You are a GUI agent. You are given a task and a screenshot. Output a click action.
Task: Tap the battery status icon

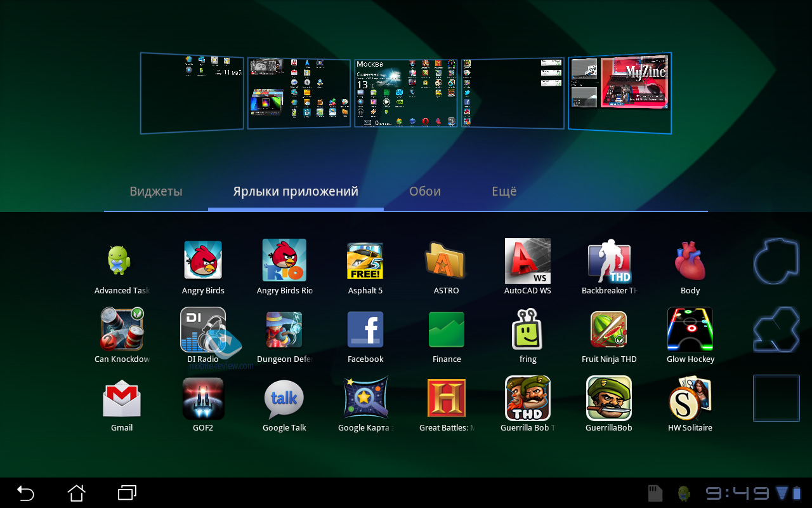(797, 493)
